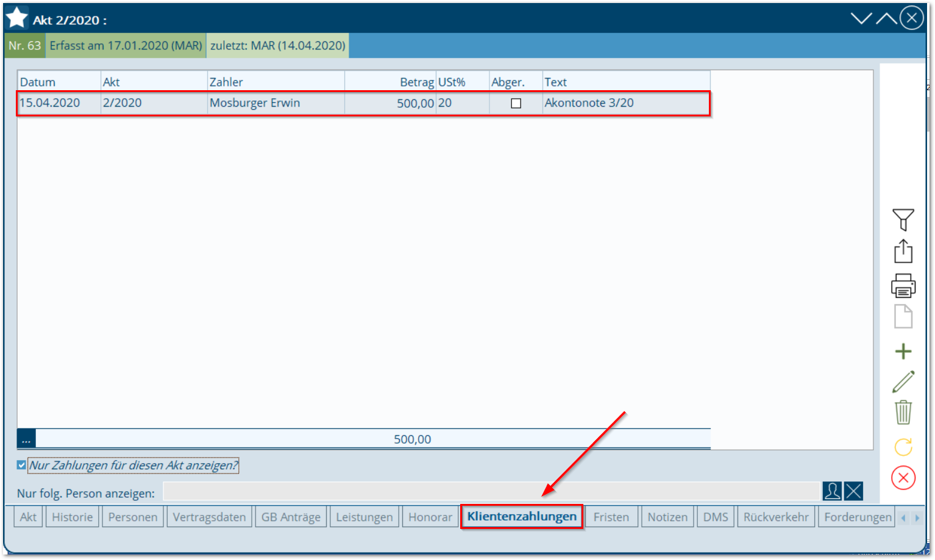Close the Akt window via circled X
The image size is (935, 560).
click(911, 18)
